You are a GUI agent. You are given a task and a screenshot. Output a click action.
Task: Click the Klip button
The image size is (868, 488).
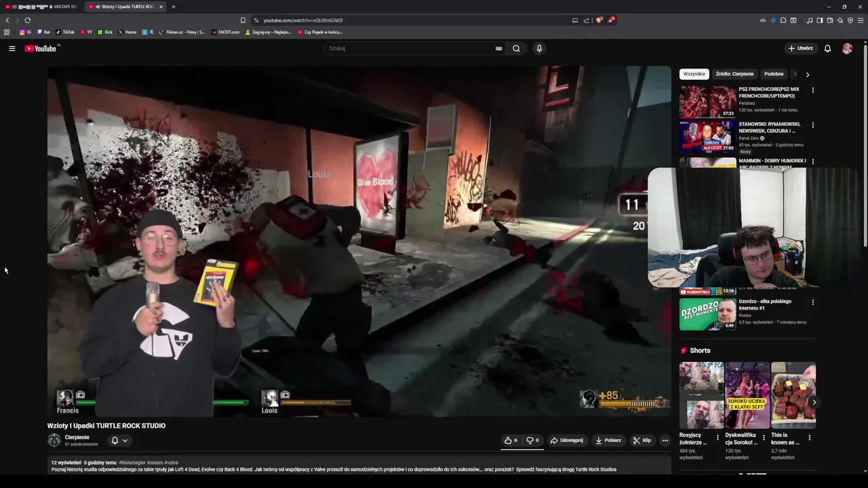pyautogui.click(x=642, y=441)
